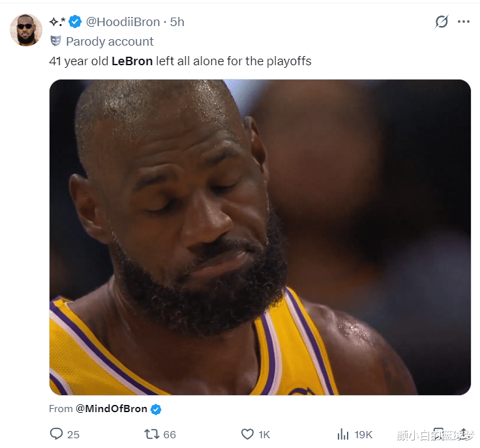Click the 5h post timestamp
The width and height of the screenshot is (480, 448).
(177, 22)
